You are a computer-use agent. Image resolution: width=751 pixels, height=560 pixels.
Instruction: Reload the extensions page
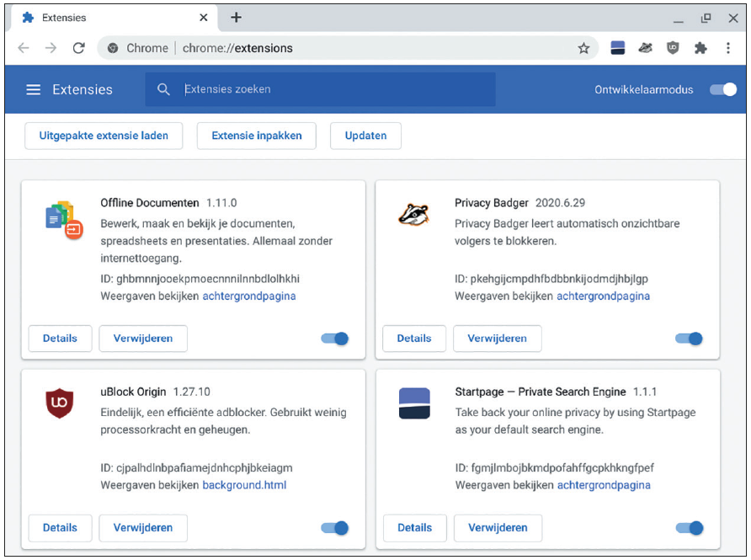pyautogui.click(x=79, y=48)
